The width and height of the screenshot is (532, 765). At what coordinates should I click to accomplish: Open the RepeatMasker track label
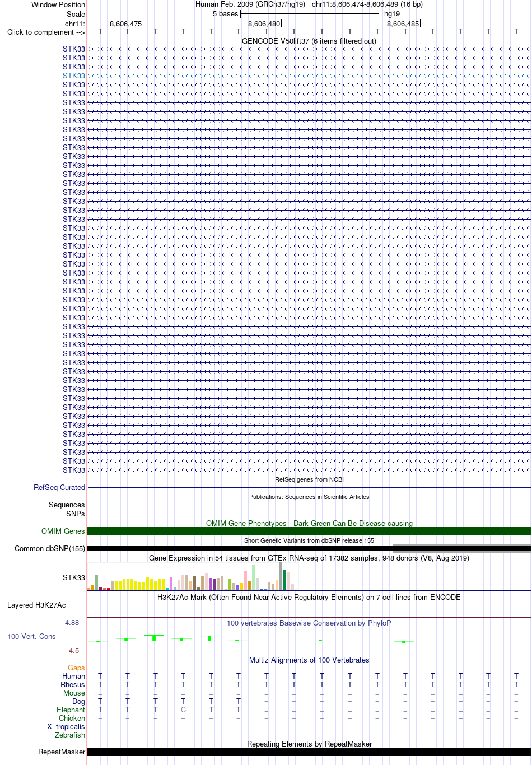click(62, 752)
